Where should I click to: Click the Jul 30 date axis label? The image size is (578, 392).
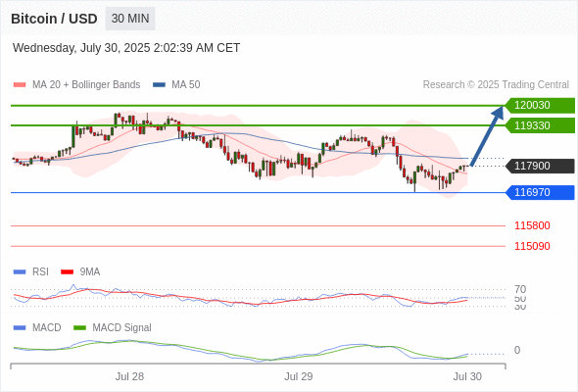pos(467,376)
